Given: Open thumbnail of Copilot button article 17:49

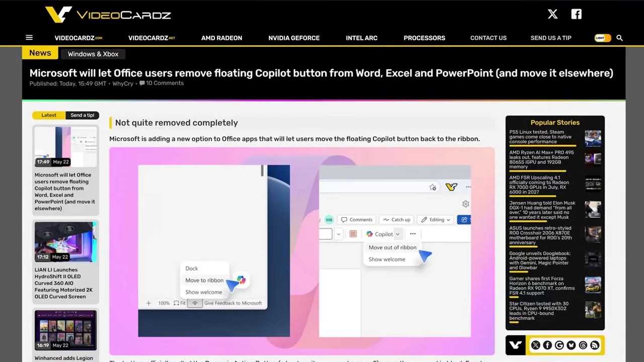Looking at the screenshot, I should (65, 147).
